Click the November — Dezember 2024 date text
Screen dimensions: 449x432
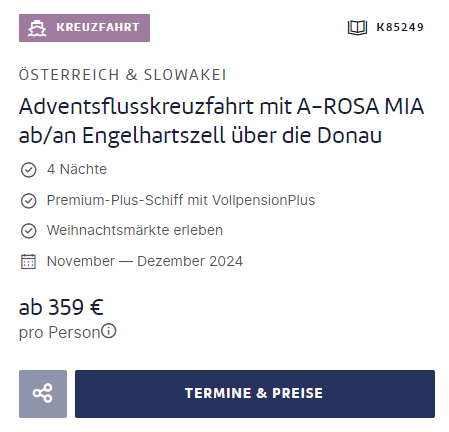pyautogui.click(x=145, y=261)
